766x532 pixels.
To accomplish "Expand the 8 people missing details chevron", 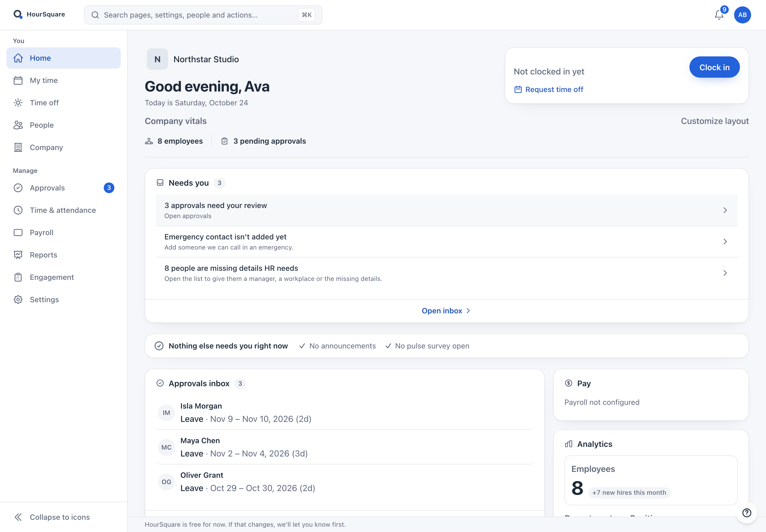I will pos(725,273).
